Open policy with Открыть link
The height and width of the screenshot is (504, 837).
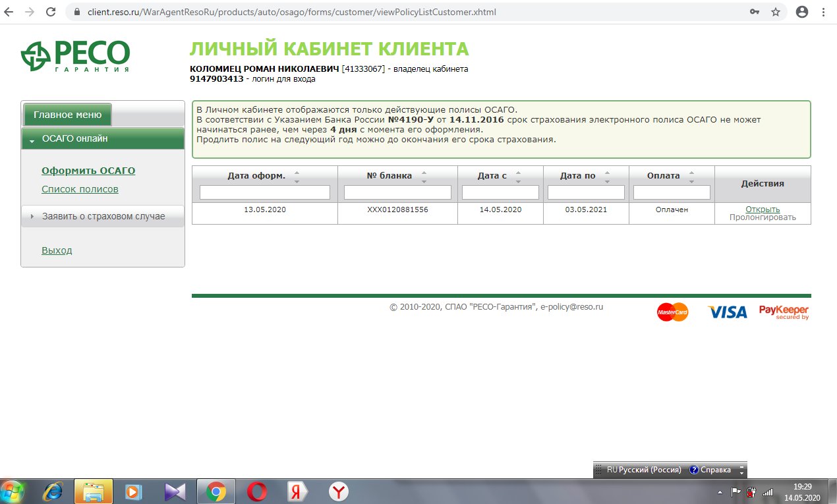[x=763, y=210]
